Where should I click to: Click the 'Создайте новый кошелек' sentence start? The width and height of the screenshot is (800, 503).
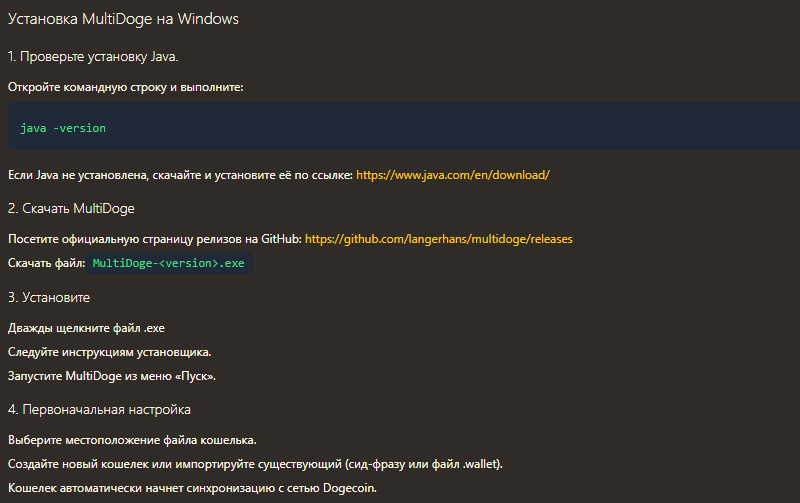coord(80,464)
